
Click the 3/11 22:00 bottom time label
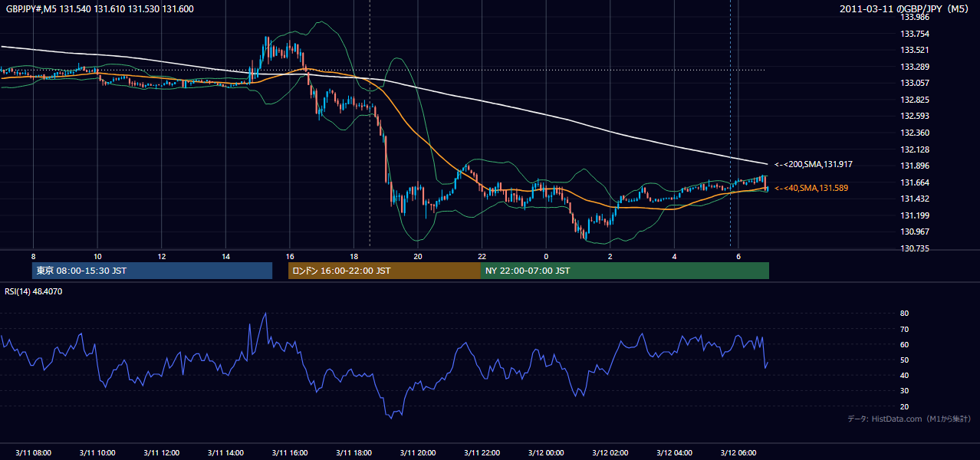click(x=482, y=452)
